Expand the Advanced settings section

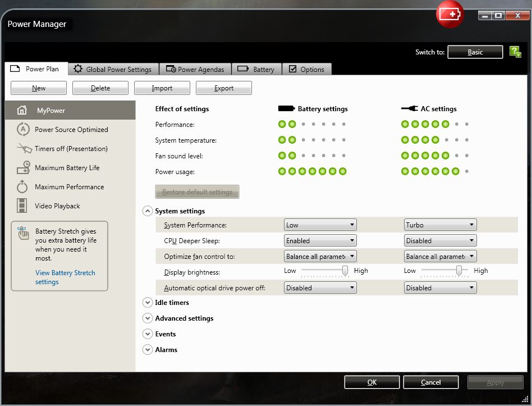147,318
